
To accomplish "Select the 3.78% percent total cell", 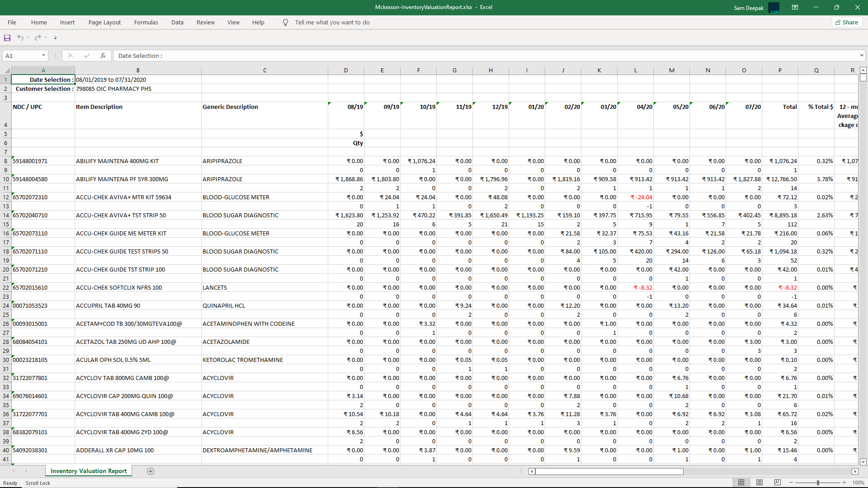I will coord(816,179).
